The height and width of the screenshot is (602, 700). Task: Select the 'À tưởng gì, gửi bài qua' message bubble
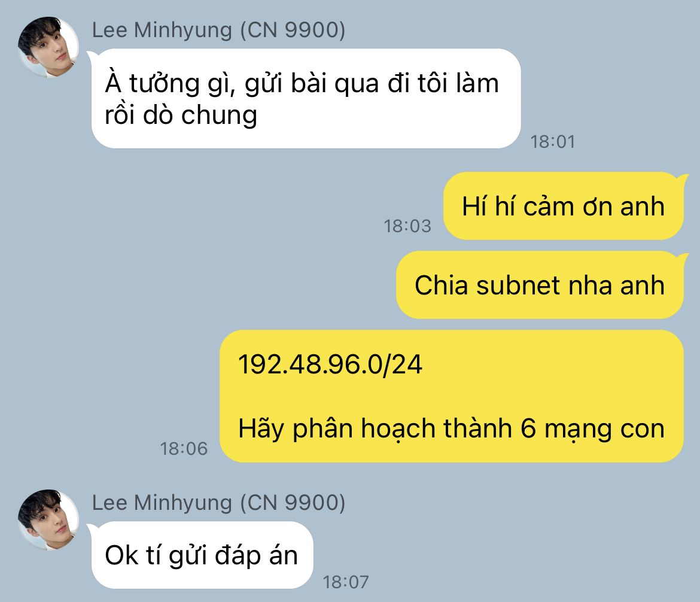tap(306, 98)
